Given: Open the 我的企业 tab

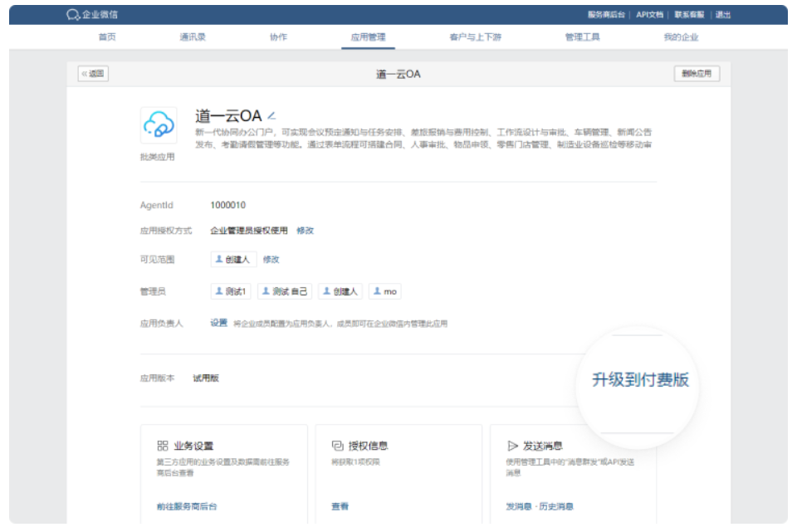Looking at the screenshot, I should 681,37.
